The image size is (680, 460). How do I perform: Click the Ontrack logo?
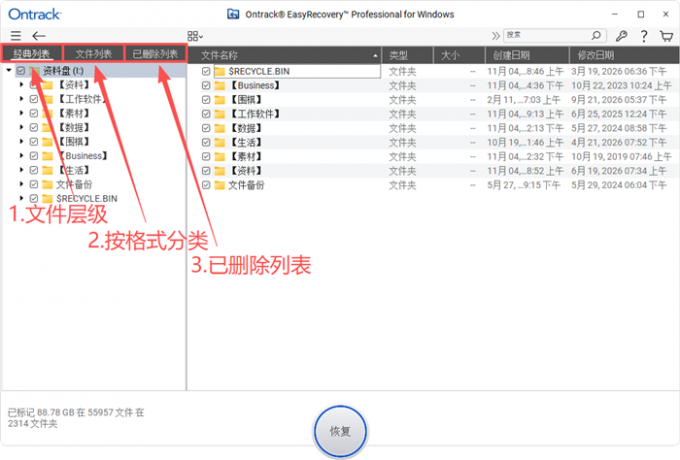coord(34,14)
